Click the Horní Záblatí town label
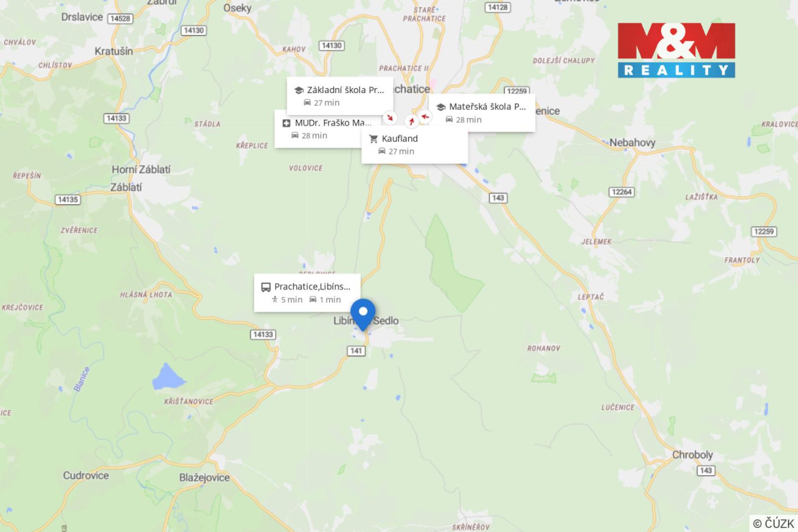Screen dimensions: 798x532 pyautogui.click(x=141, y=169)
